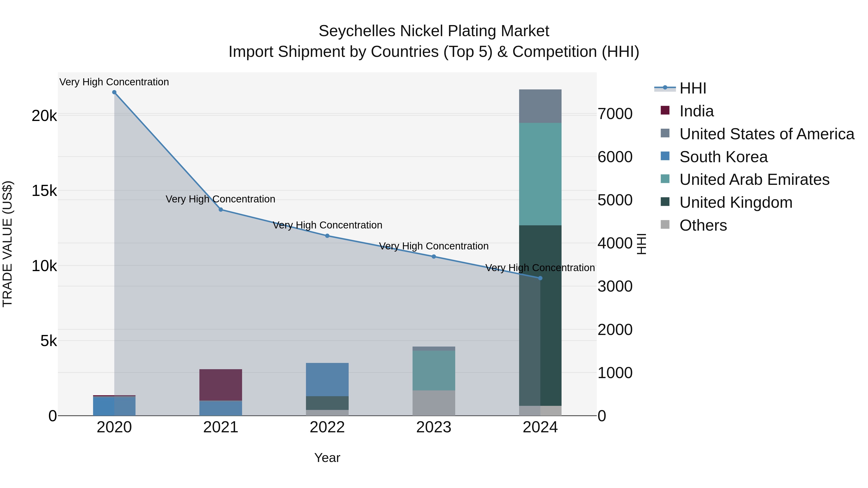Select the 2022 HHI data point

[327, 236]
